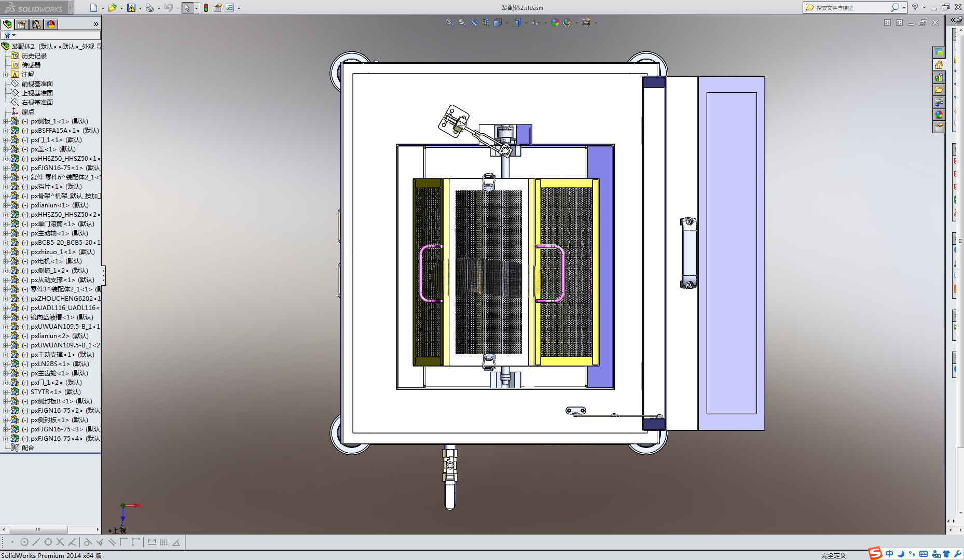The image size is (964, 560).
Task: Open the Display Style dropdown arrow
Action: pos(526,23)
